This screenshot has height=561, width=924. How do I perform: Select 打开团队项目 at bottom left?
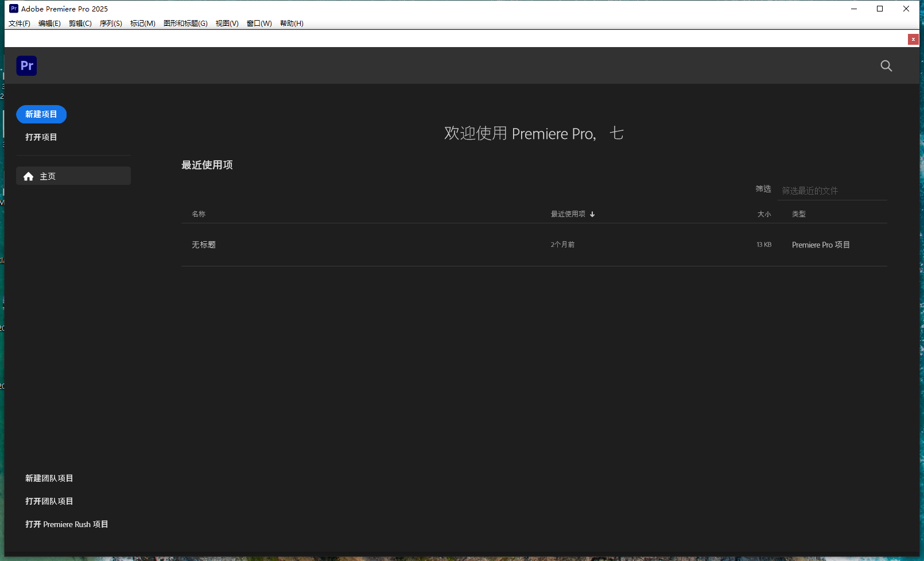[x=48, y=501]
